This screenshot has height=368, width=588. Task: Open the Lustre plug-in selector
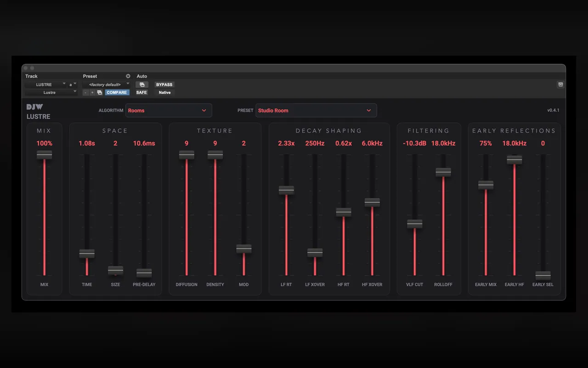[51, 92]
